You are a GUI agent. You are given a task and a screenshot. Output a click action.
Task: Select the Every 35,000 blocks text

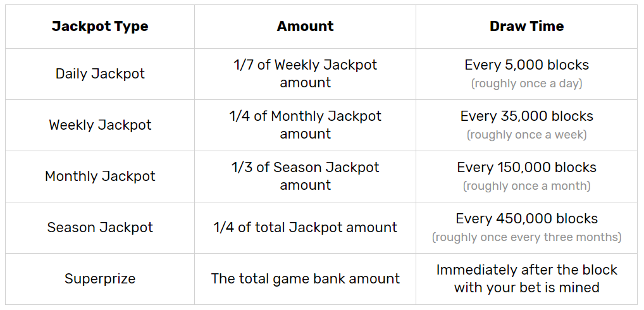pyautogui.click(x=526, y=116)
